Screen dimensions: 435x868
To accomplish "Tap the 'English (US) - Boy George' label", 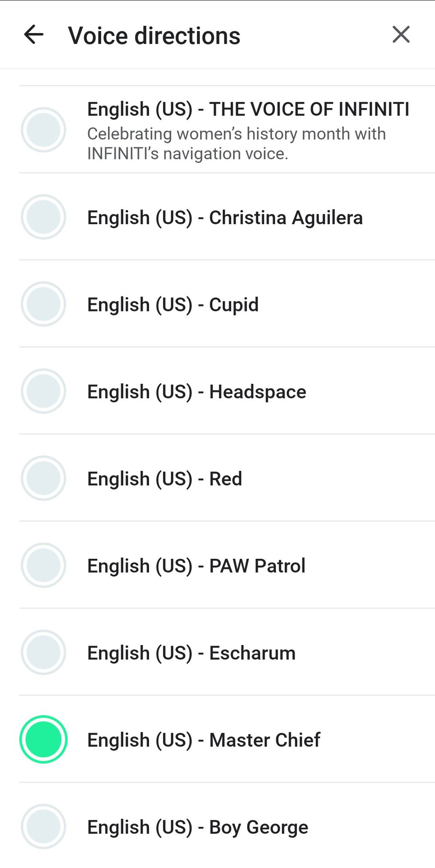I will [197, 827].
